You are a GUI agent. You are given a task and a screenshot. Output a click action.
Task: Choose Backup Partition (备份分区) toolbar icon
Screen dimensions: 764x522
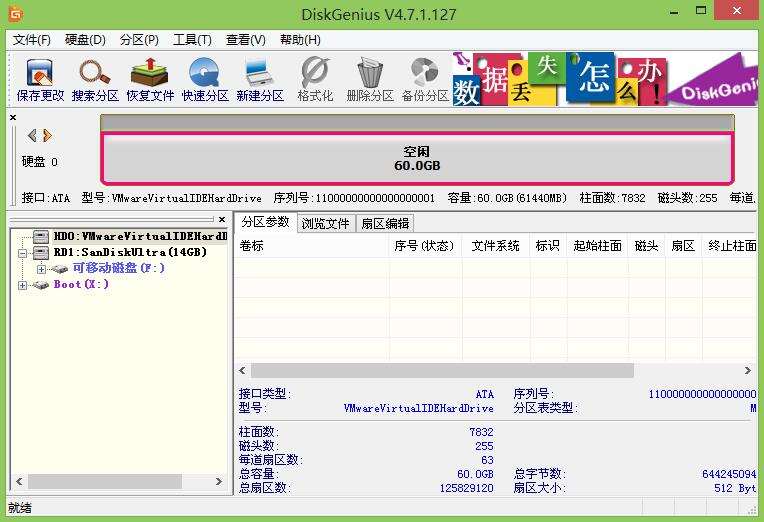[425, 79]
